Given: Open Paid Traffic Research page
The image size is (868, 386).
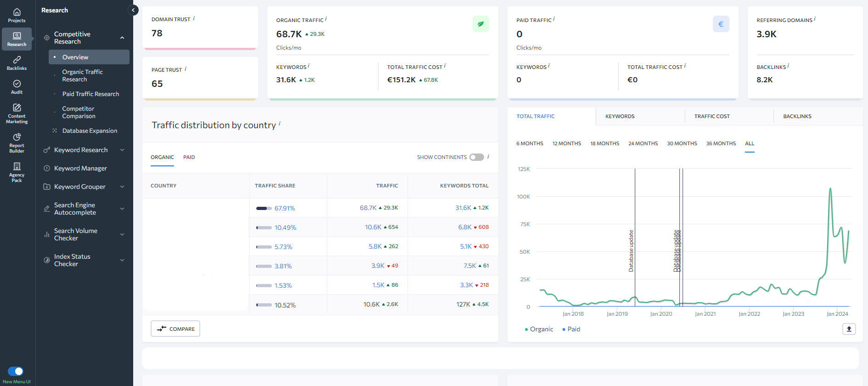Looking at the screenshot, I should pos(90,94).
